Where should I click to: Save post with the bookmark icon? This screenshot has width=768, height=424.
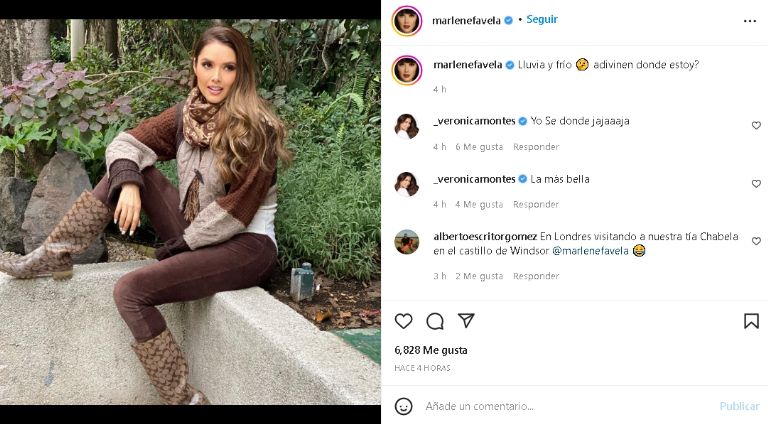pos(751,321)
